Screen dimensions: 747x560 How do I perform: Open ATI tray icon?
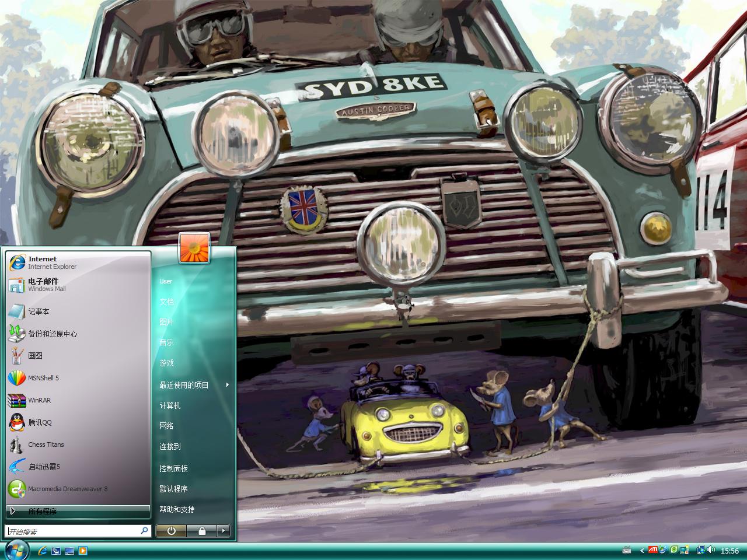tap(653, 549)
